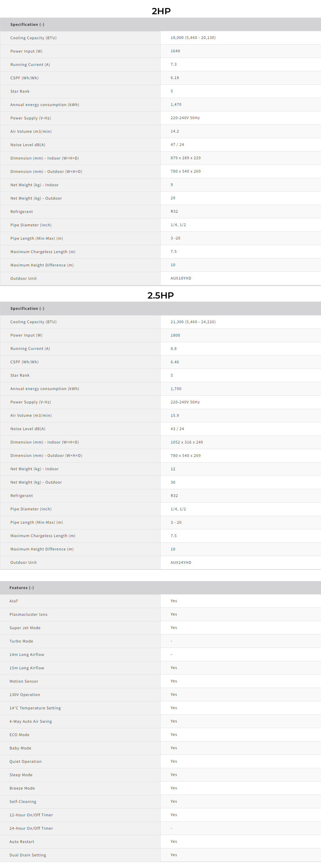Screen dimensions: 321x868
Task: Select the Dual Drain Setting label
Action: point(28,855)
